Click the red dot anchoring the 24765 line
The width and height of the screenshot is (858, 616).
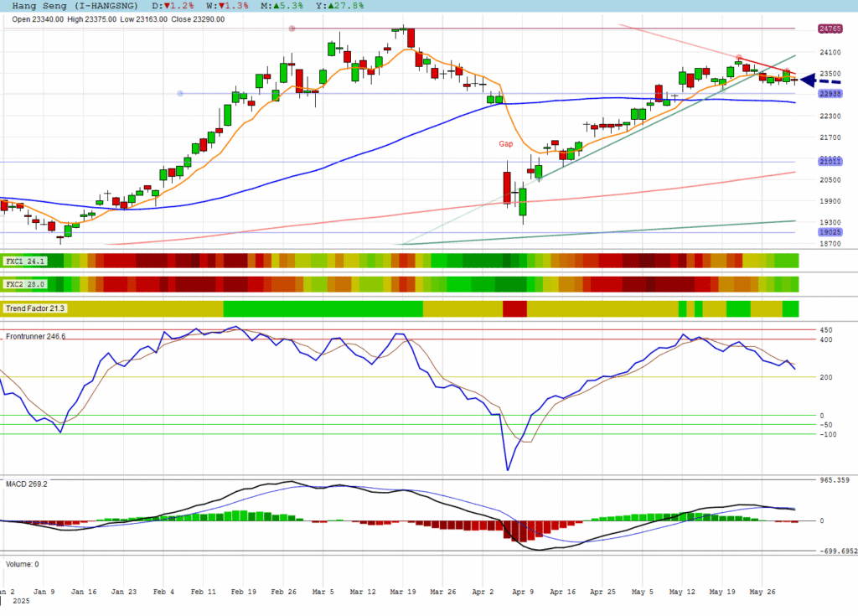pyautogui.click(x=292, y=28)
